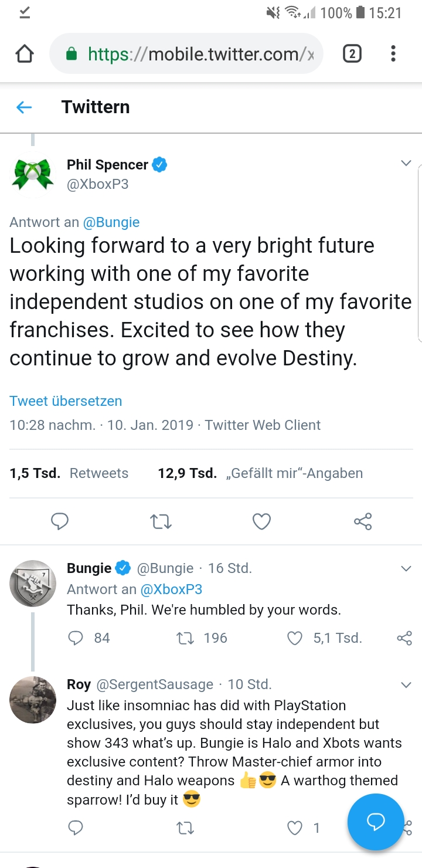Image resolution: width=422 pixels, height=868 pixels.
Task: Open Phil Spencer's Xbox bow profile picture
Action: (x=33, y=174)
